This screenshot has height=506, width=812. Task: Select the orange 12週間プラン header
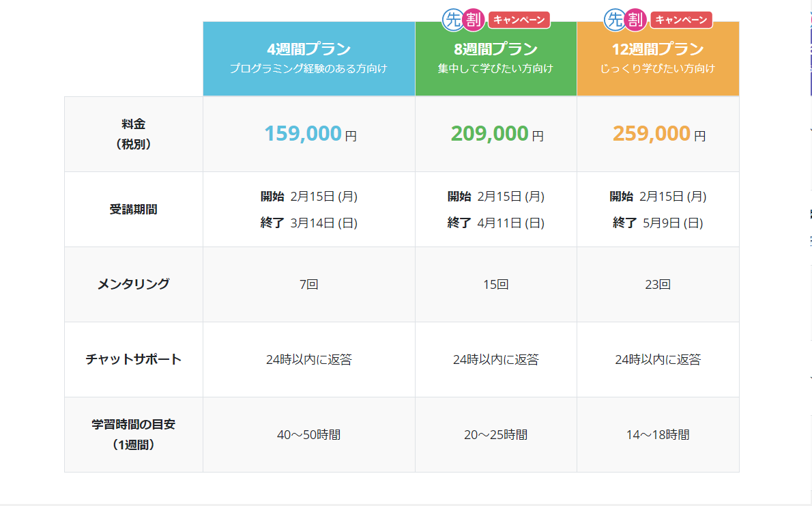[658, 58]
